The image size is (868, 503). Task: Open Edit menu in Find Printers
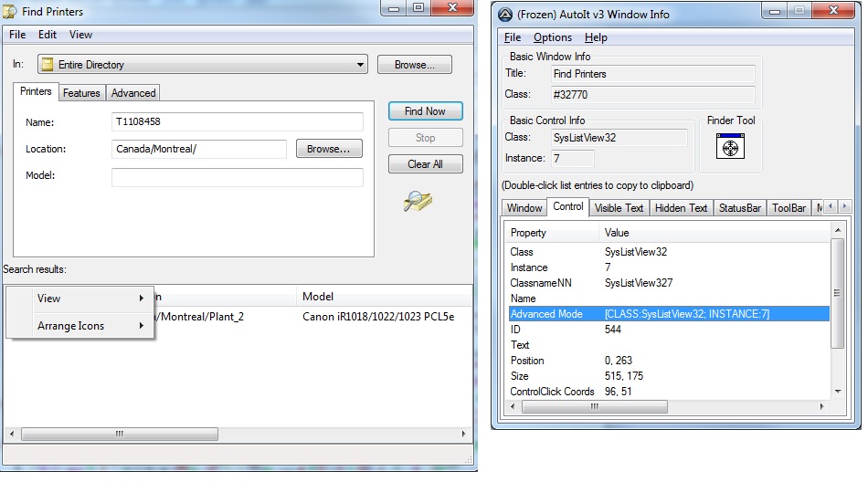tap(47, 35)
